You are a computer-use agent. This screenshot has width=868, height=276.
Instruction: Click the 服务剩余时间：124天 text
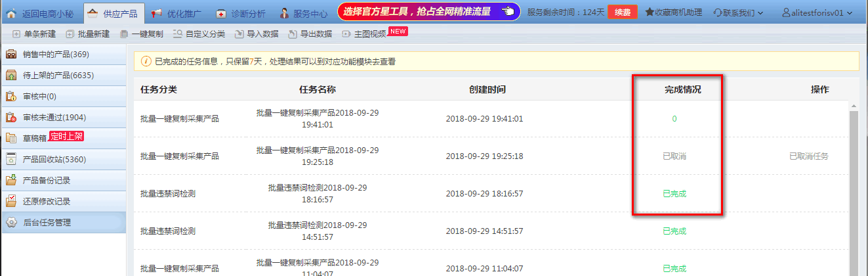[x=565, y=12]
